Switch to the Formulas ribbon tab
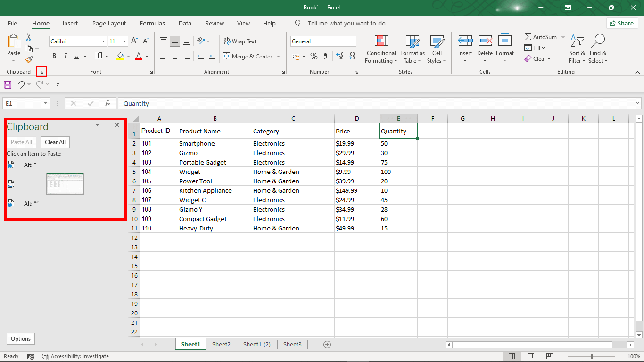Viewport: 644px width, 362px height. [152, 23]
